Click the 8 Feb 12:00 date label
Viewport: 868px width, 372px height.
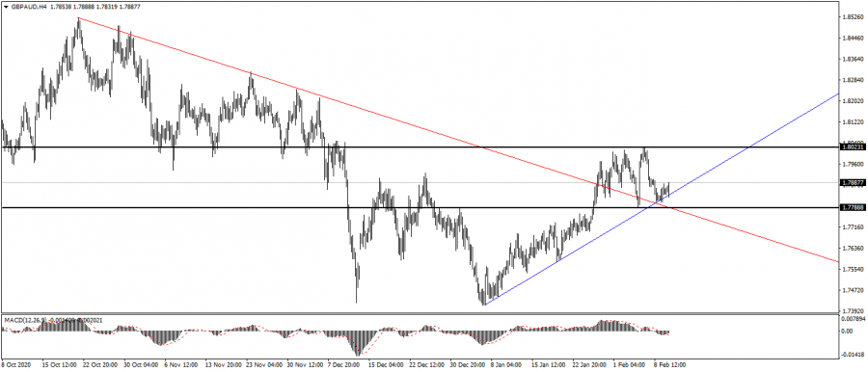(670, 365)
